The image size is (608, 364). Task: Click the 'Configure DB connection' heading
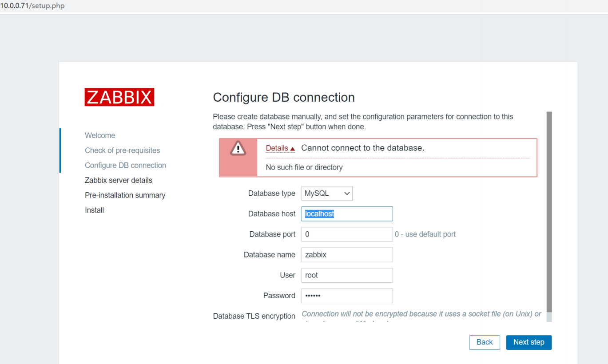[284, 97]
